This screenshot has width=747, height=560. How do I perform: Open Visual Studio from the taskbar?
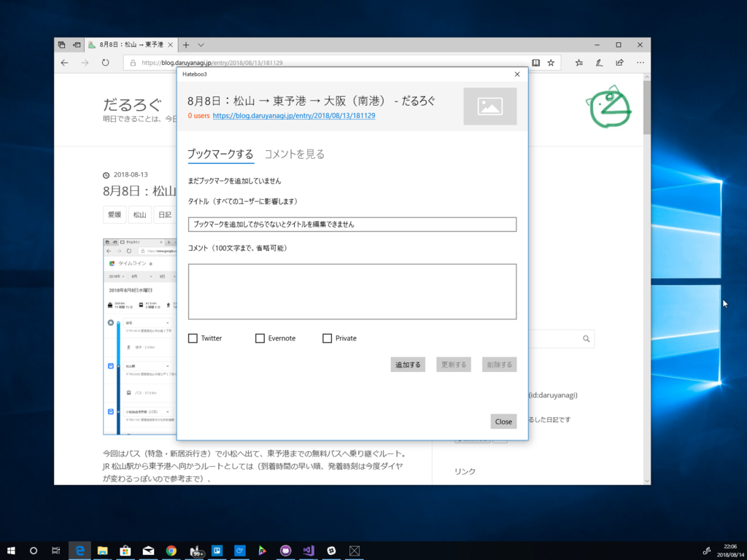(309, 551)
